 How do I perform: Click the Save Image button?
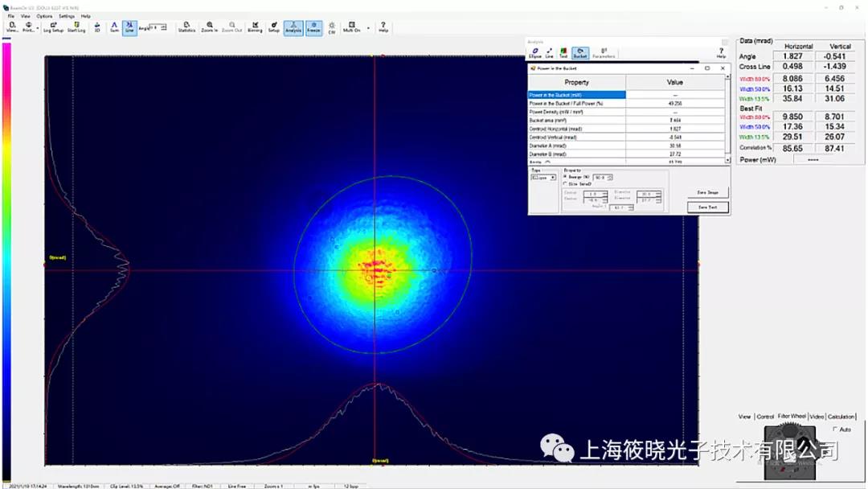(707, 192)
